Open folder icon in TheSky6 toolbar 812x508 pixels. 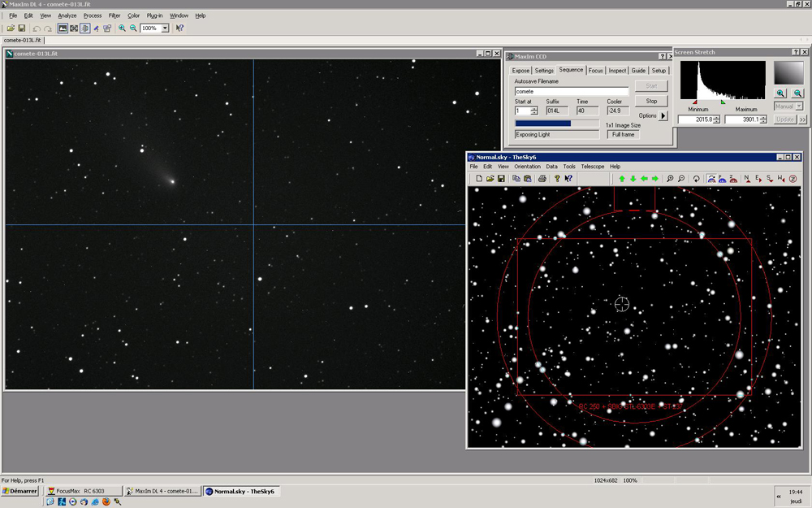[x=490, y=178]
